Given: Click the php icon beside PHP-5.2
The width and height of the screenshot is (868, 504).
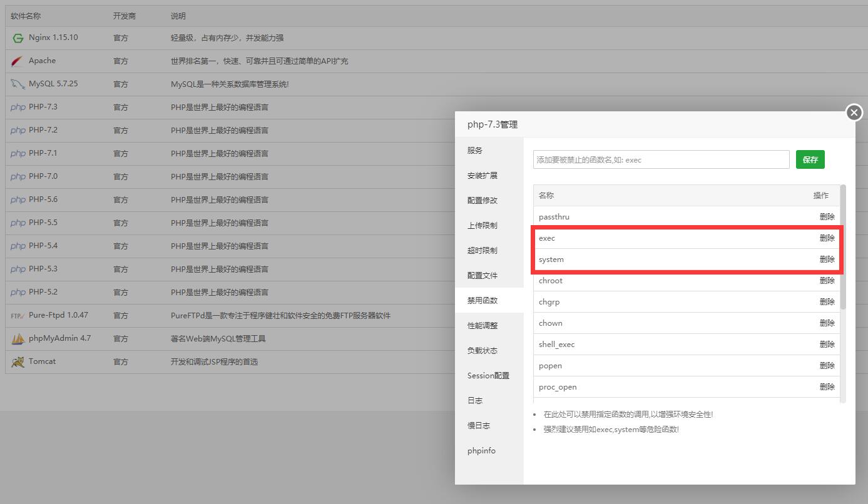Looking at the screenshot, I should tap(18, 293).
